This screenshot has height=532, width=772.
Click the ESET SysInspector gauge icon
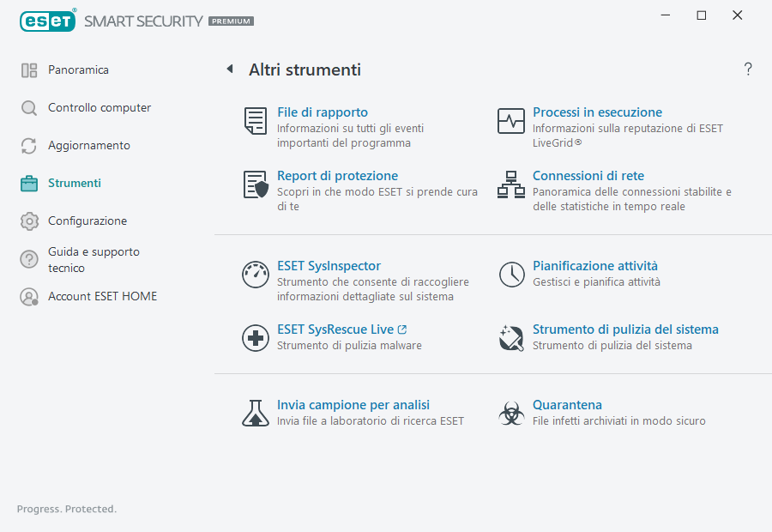(255, 275)
